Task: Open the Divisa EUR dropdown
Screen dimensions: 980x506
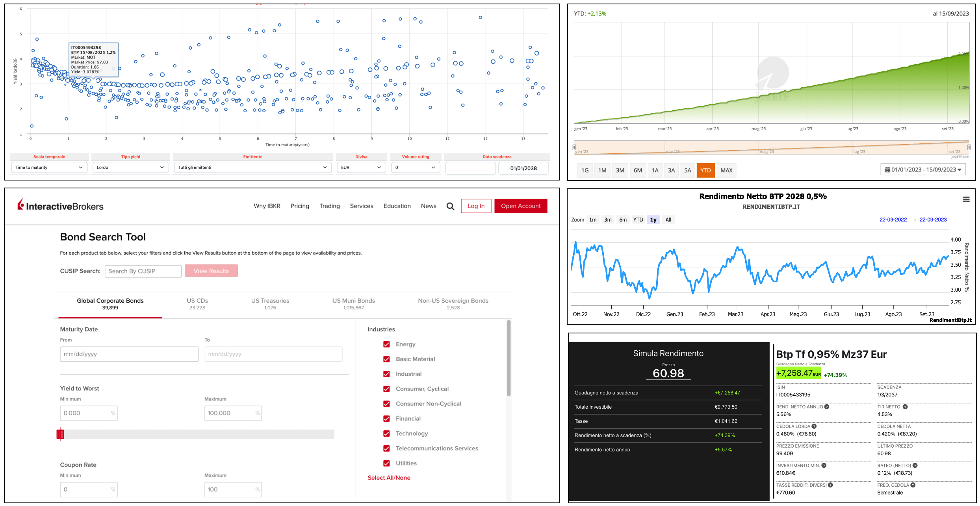Action: (x=361, y=167)
